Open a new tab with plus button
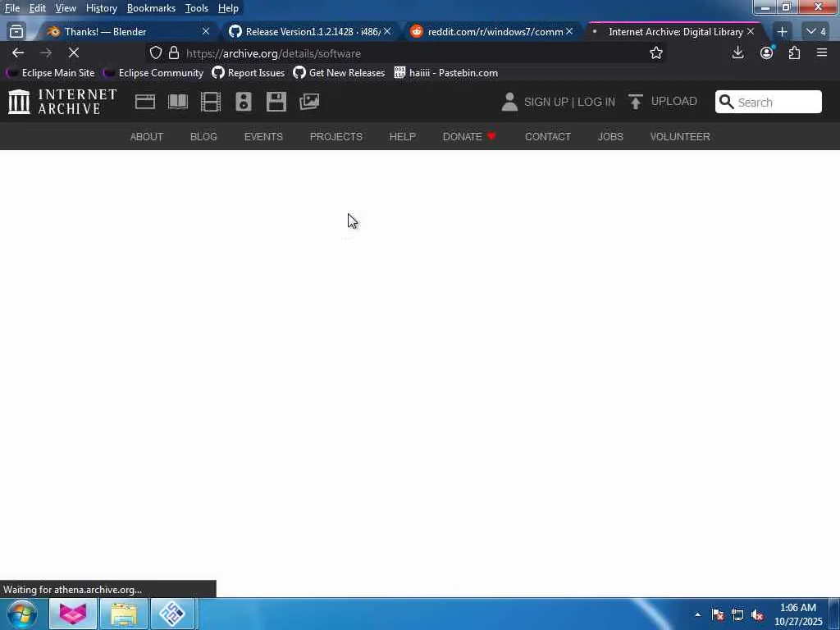The width and height of the screenshot is (840, 630). coord(782,32)
